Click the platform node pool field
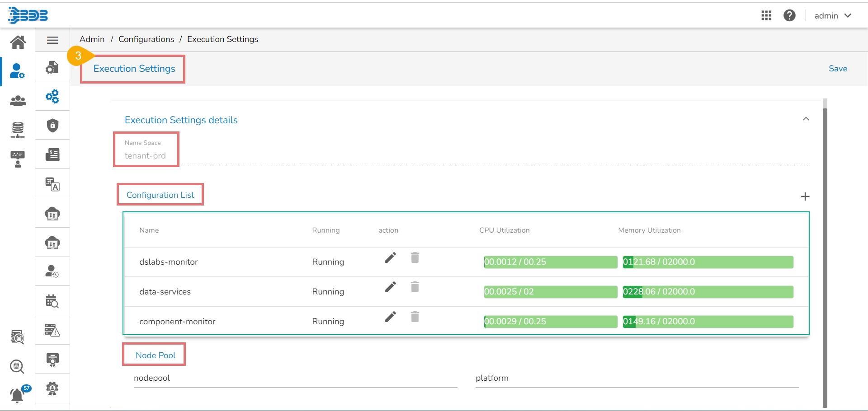Screen dimensions: 868x411 [x=637, y=378]
